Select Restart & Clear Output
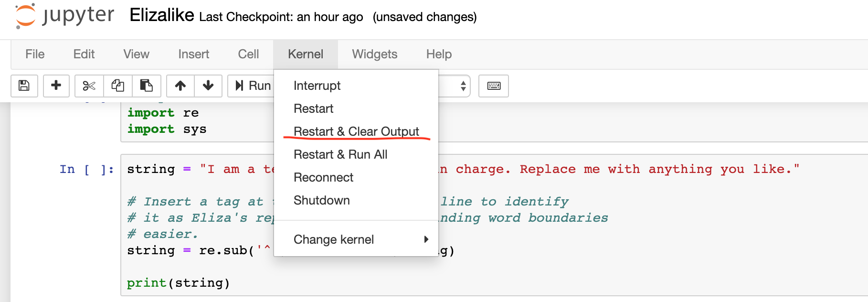Screen dimensions: 868x302 pyautogui.click(x=356, y=131)
